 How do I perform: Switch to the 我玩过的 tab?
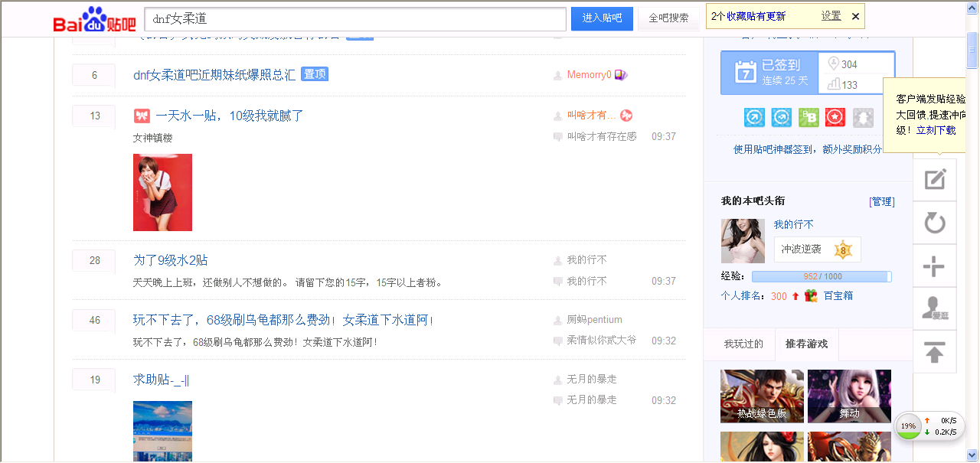pyautogui.click(x=743, y=344)
